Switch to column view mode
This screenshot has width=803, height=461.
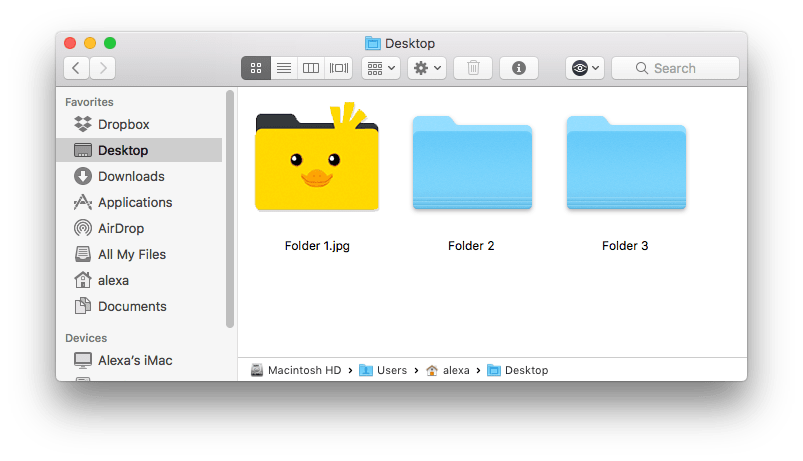click(311, 68)
